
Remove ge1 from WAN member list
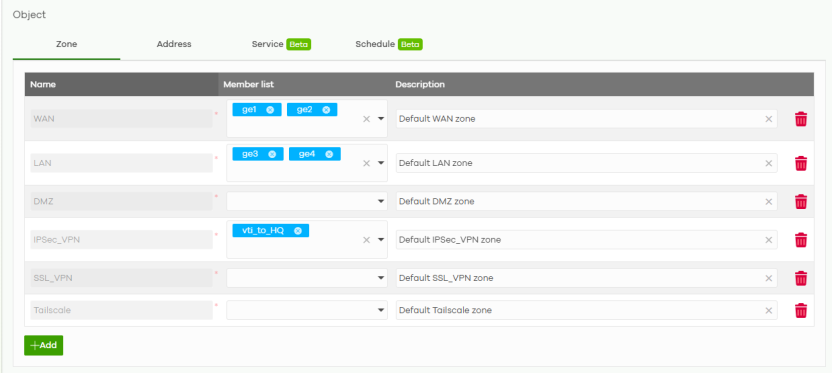coord(270,109)
